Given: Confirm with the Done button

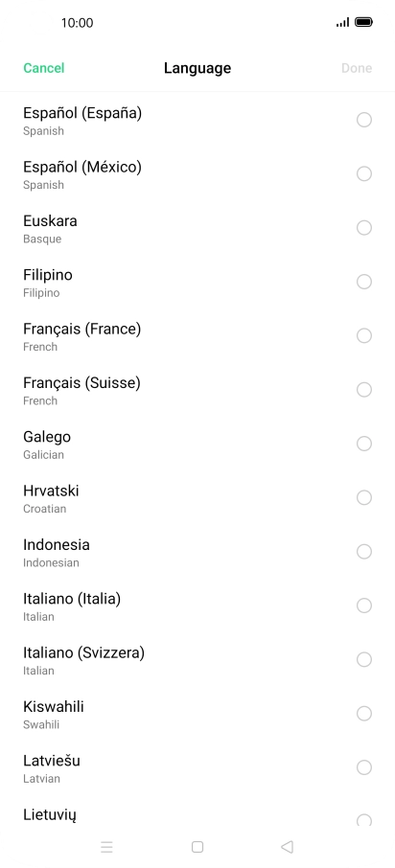Looking at the screenshot, I should pyautogui.click(x=357, y=68).
